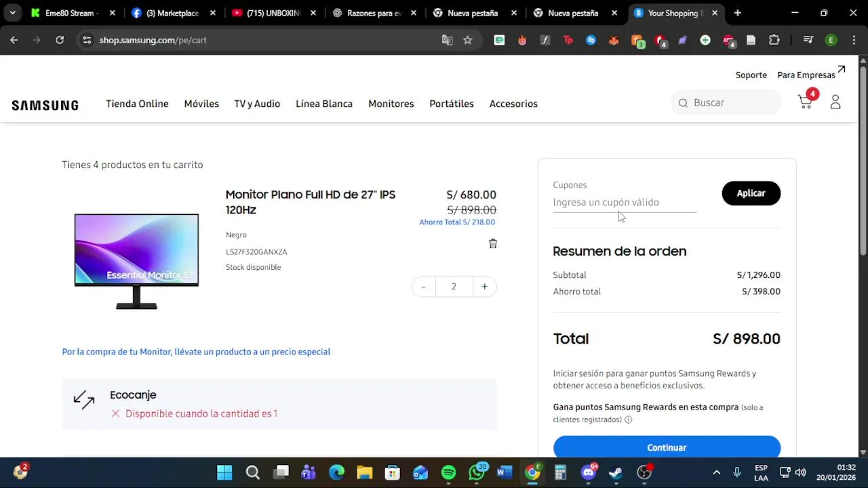Click the Ahorro Total S/ 218.00 text
Image resolution: width=868 pixels, height=488 pixels.
click(457, 222)
